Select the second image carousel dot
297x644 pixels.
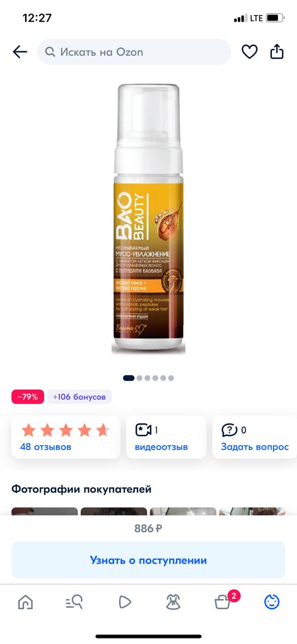point(139,378)
